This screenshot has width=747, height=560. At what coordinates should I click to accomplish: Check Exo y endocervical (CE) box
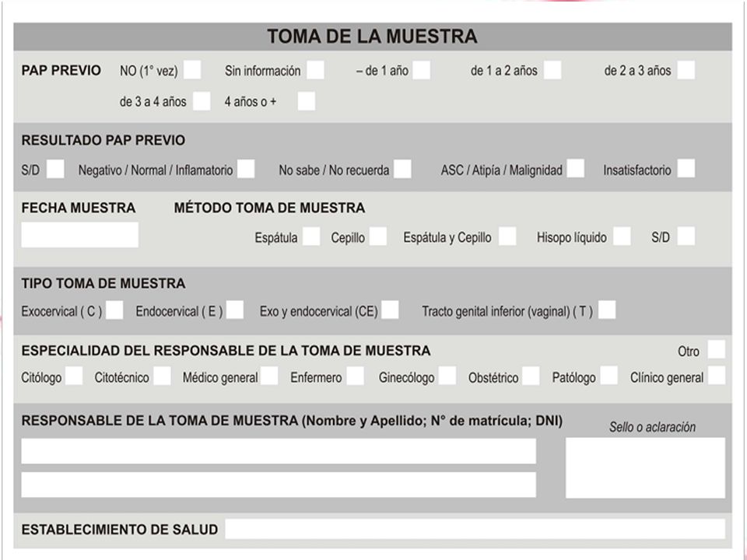point(390,310)
